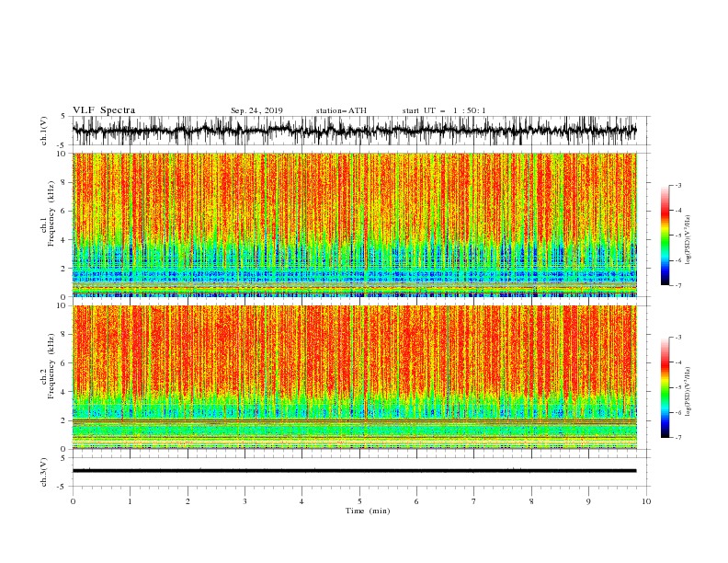Click inside the ch.2 spectrogram panel
The width and height of the screenshot is (728, 563).
(x=354, y=377)
